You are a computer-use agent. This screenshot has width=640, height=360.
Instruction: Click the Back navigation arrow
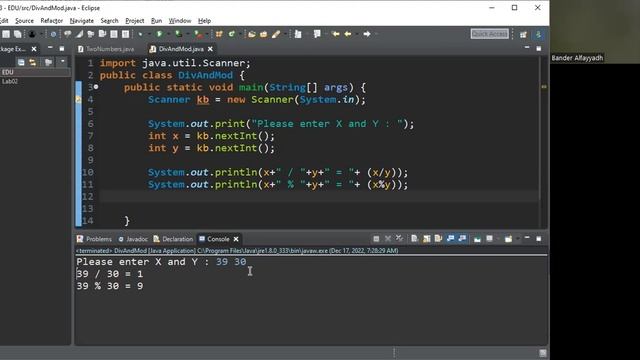pos(348,34)
